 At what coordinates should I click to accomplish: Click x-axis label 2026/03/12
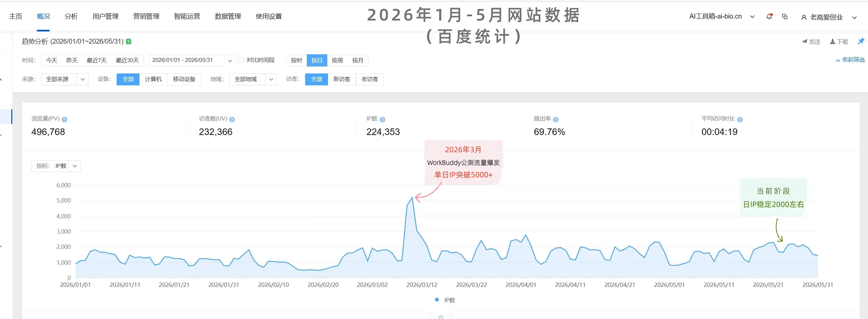422,285
